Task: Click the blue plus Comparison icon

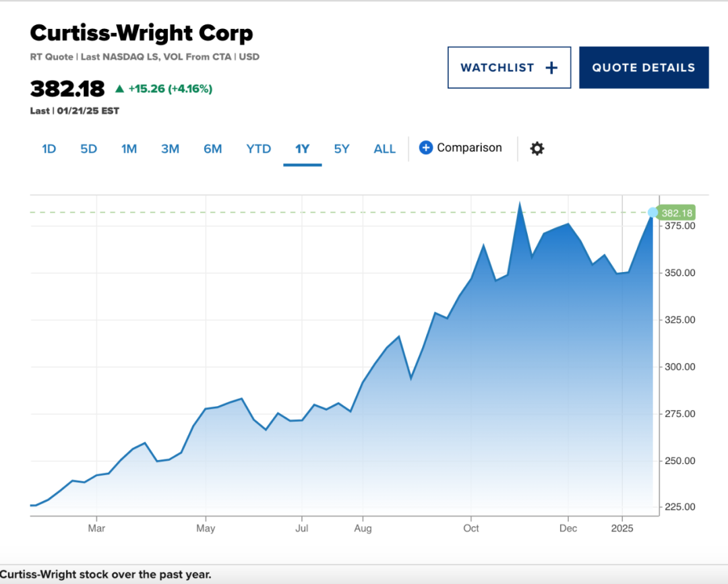Action: pyautogui.click(x=425, y=148)
